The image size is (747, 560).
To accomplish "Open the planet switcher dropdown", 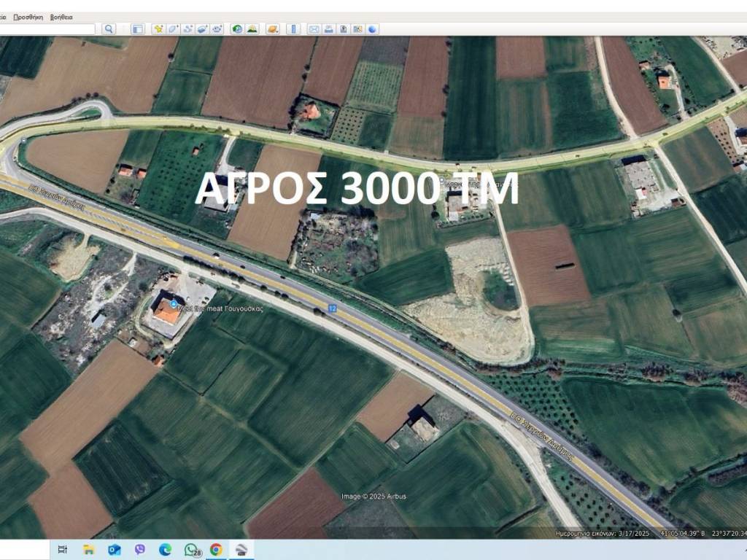I will pos(272,29).
